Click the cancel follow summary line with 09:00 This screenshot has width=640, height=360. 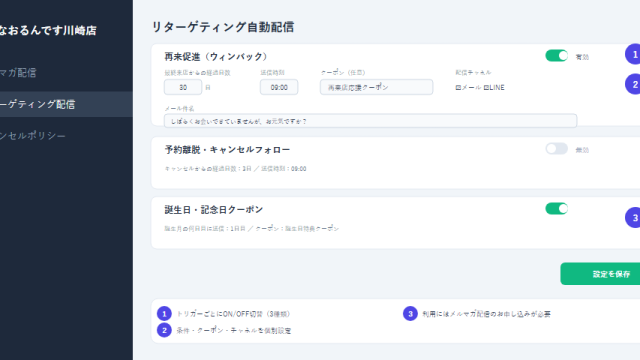click(235, 169)
